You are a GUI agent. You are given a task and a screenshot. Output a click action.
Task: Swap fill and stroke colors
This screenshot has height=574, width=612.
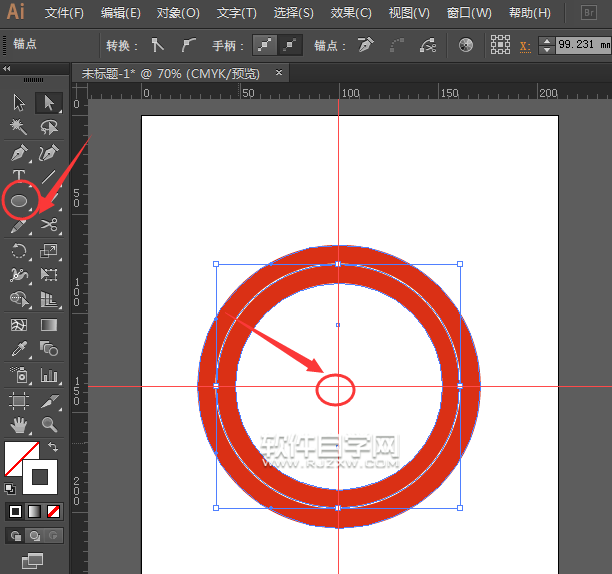53,445
